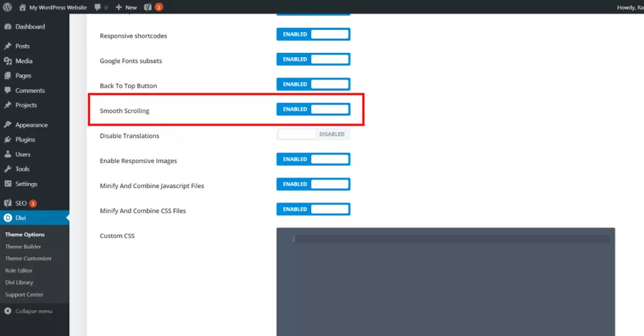Open Support Center submenu
The image size is (644, 336).
pos(24,295)
